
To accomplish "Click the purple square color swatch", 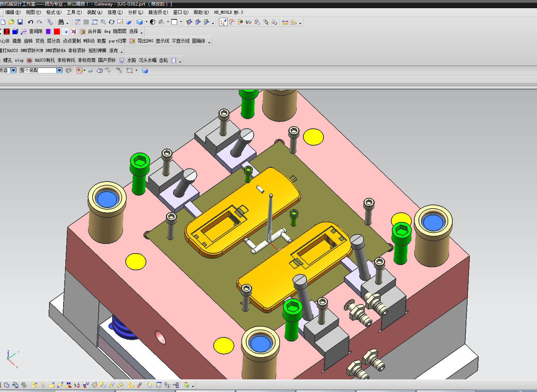I will coord(48,32).
